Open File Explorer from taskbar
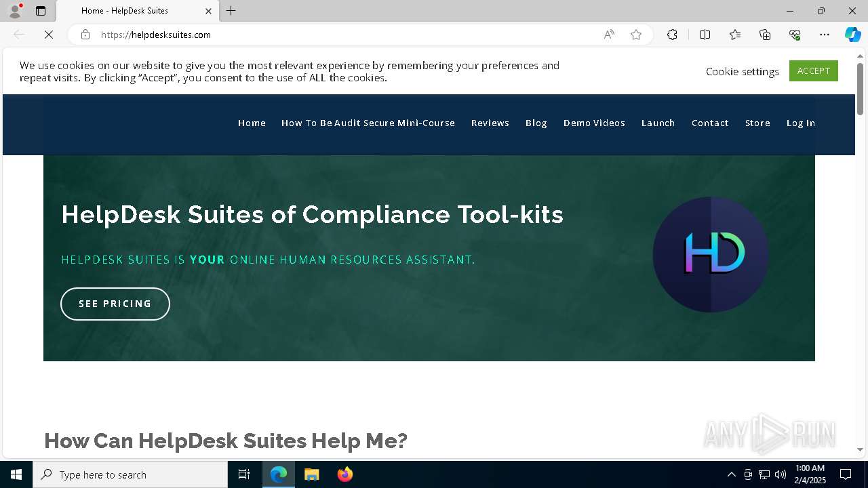Image resolution: width=868 pixels, height=488 pixels. coord(312,474)
